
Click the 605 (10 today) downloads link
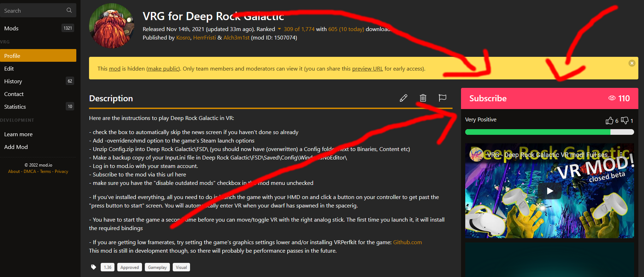(x=346, y=29)
